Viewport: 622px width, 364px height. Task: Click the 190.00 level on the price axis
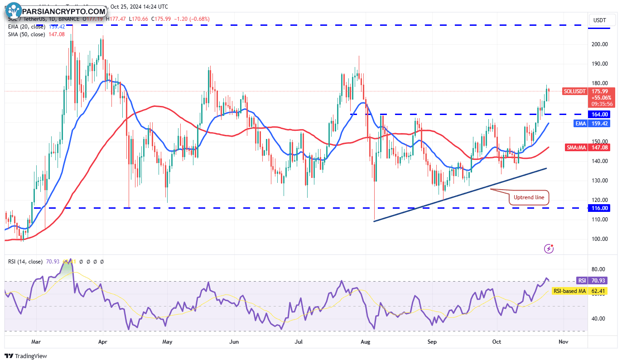(601, 64)
